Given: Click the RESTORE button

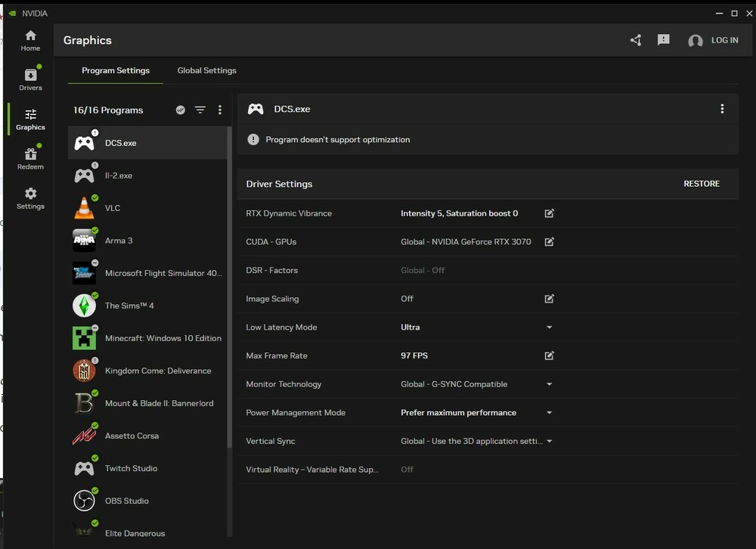Looking at the screenshot, I should click(x=702, y=184).
